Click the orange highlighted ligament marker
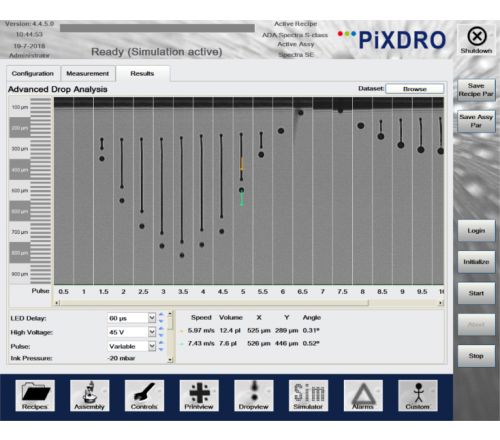Viewport: 500px width, 440px height. (242, 164)
